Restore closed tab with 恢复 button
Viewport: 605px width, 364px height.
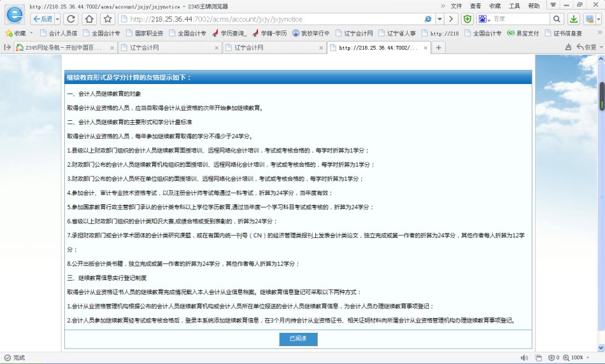point(587,47)
